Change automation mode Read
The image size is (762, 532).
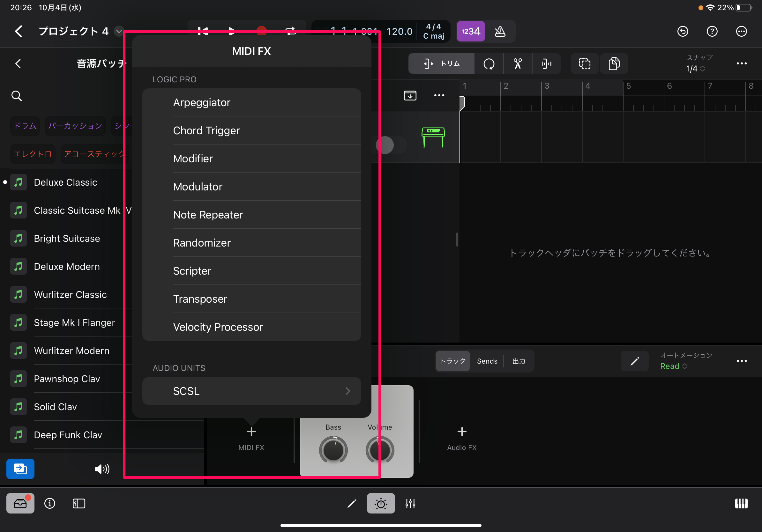pyautogui.click(x=673, y=366)
